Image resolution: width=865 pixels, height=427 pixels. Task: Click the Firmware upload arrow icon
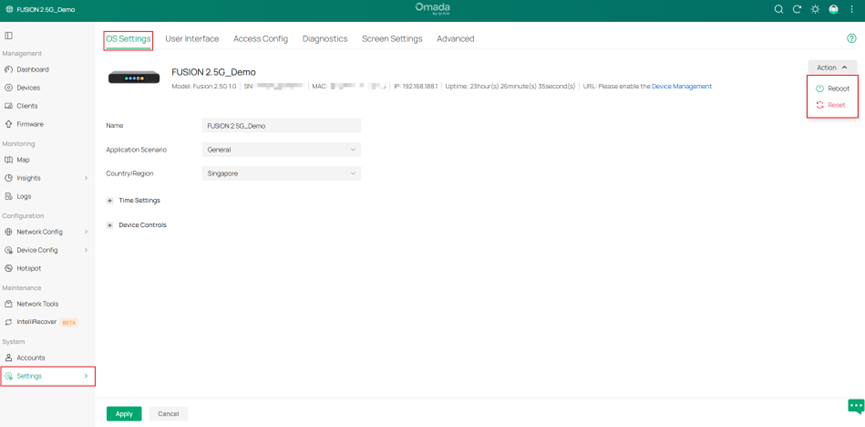8,124
